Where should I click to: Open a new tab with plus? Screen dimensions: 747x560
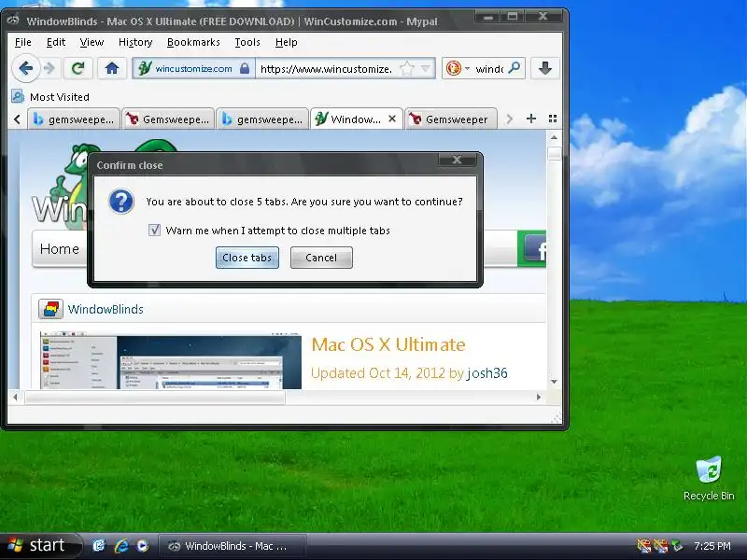pos(531,119)
